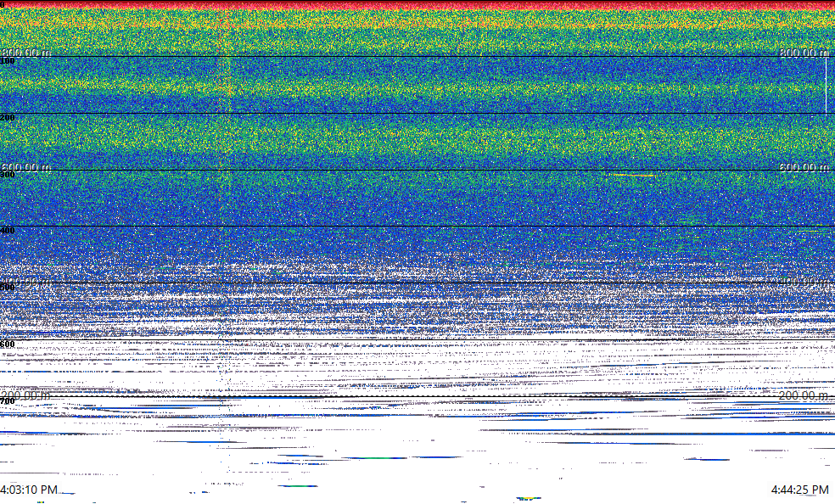Click the end time label 4:44:25 PM
The width and height of the screenshot is (835, 504).
tap(800, 490)
